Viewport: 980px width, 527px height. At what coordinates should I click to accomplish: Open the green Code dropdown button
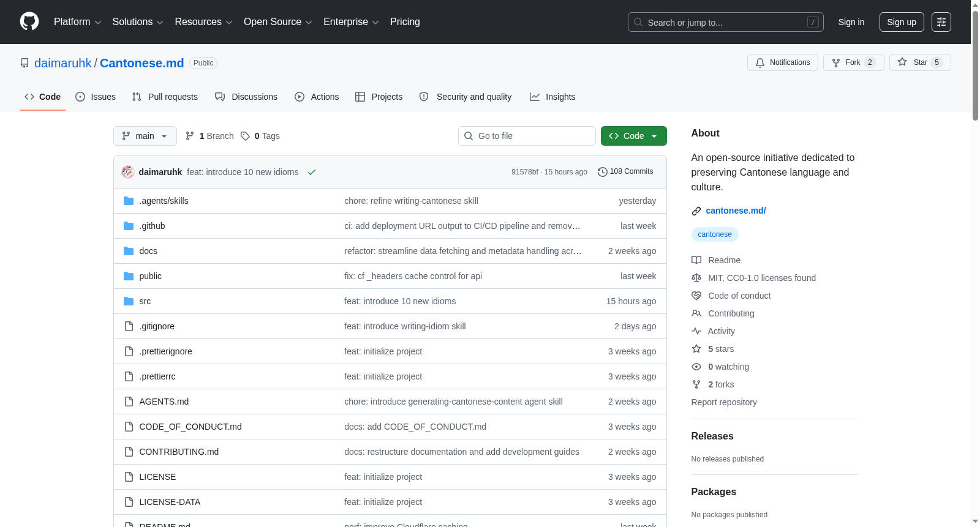tap(634, 136)
